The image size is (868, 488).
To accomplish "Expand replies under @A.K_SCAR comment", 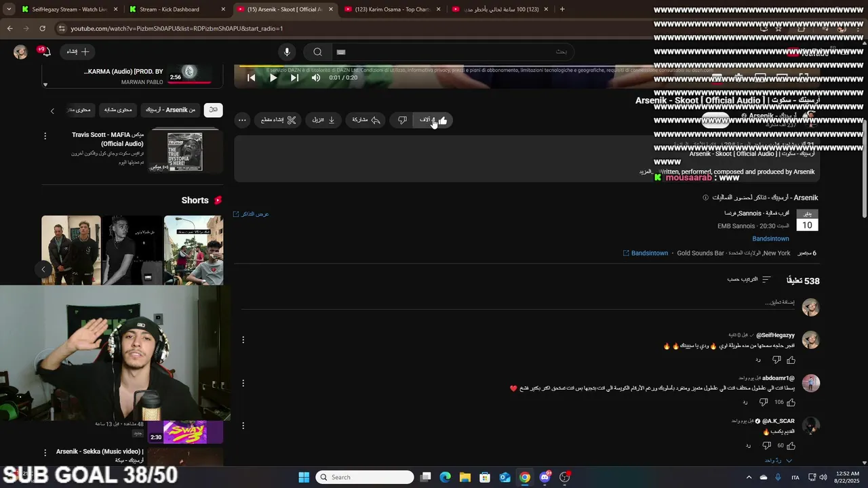I will coord(778,461).
